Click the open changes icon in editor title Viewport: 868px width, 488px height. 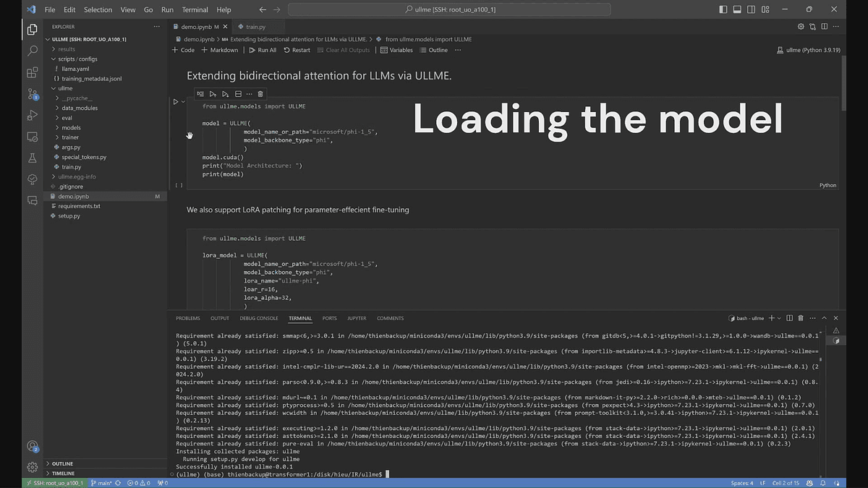point(813,27)
